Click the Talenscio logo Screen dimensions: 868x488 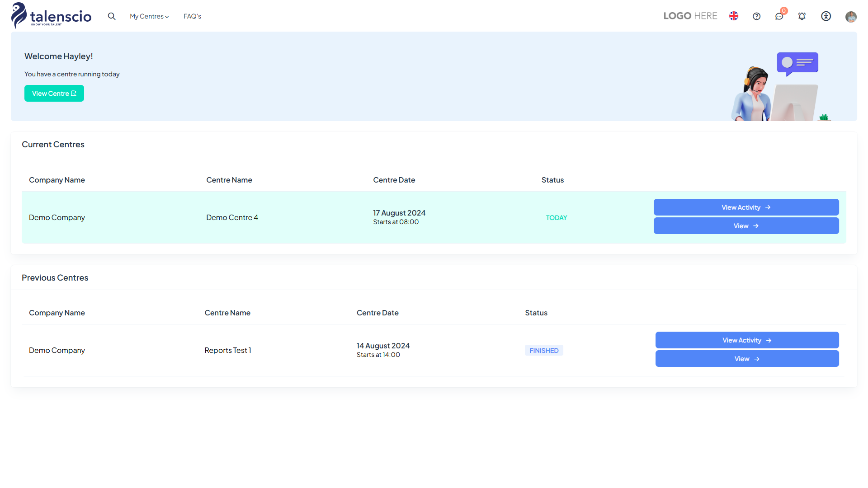(x=52, y=16)
